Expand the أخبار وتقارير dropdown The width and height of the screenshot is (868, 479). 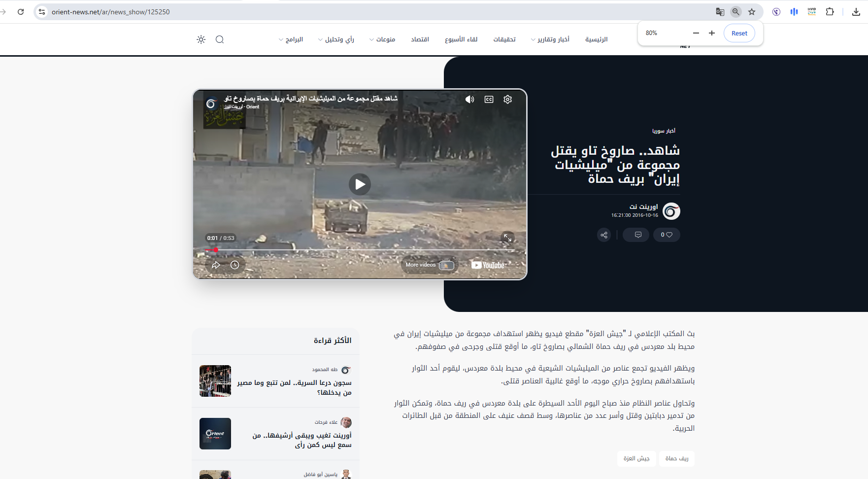[x=550, y=39]
